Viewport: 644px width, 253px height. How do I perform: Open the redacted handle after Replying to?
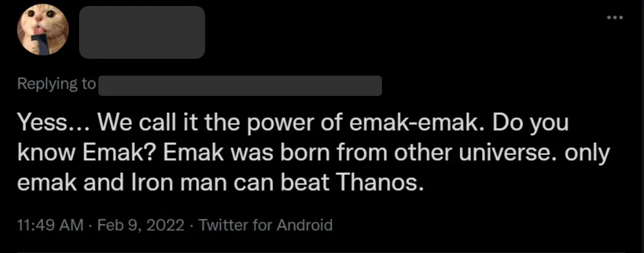tap(240, 85)
